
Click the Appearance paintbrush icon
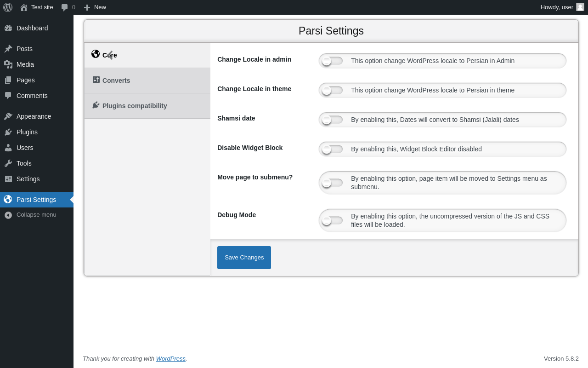(8, 116)
